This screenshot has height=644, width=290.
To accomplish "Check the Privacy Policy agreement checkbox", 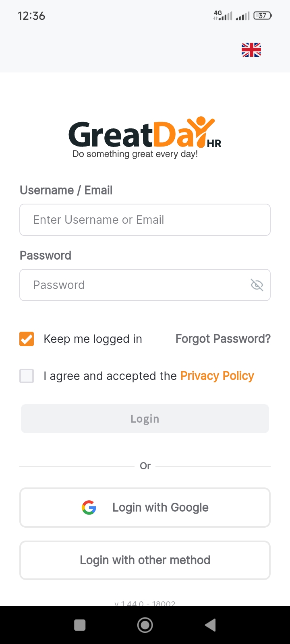I will pos(27,376).
